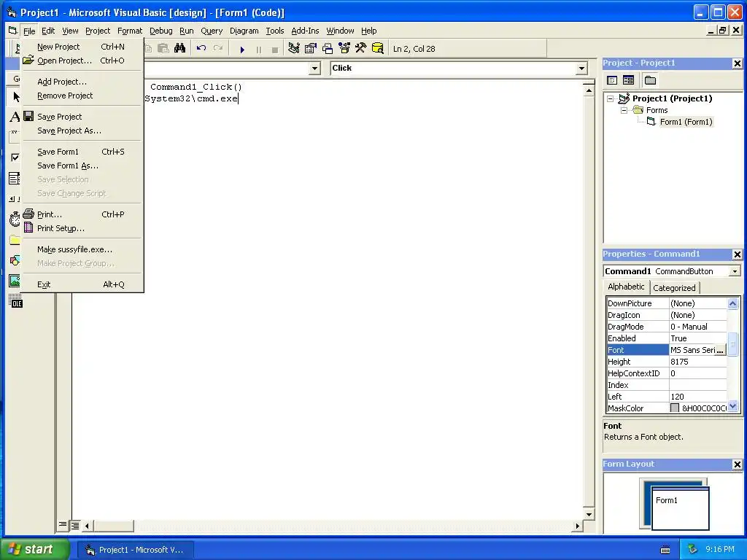Open Project Explorer from the toolbar
Image resolution: width=747 pixels, height=560 pixels.
click(x=294, y=49)
